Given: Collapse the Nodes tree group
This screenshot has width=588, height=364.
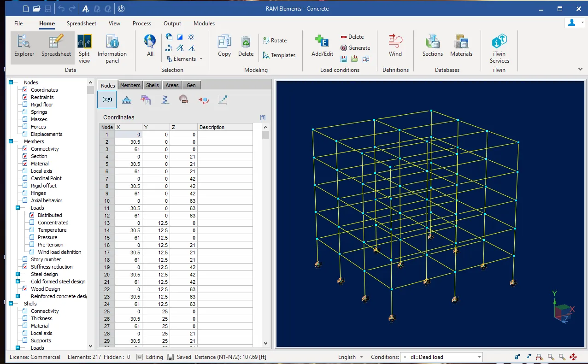Looking at the screenshot, I should click(x=11, y=82).
